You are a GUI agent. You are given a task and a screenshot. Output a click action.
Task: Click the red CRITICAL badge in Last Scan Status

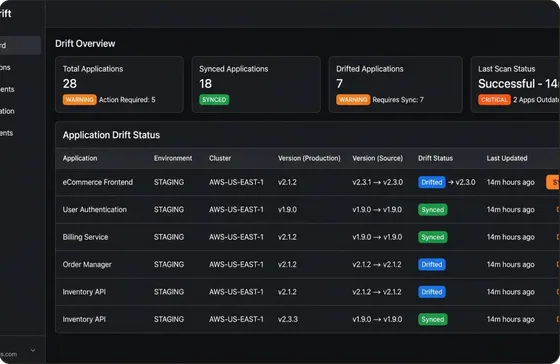click(x=494, y=100)
